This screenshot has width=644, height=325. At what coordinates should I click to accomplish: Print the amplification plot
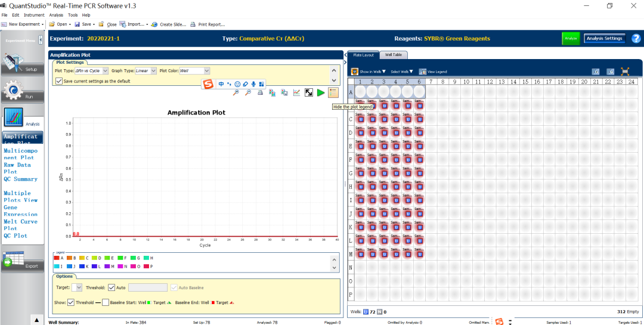click(260, 93)
